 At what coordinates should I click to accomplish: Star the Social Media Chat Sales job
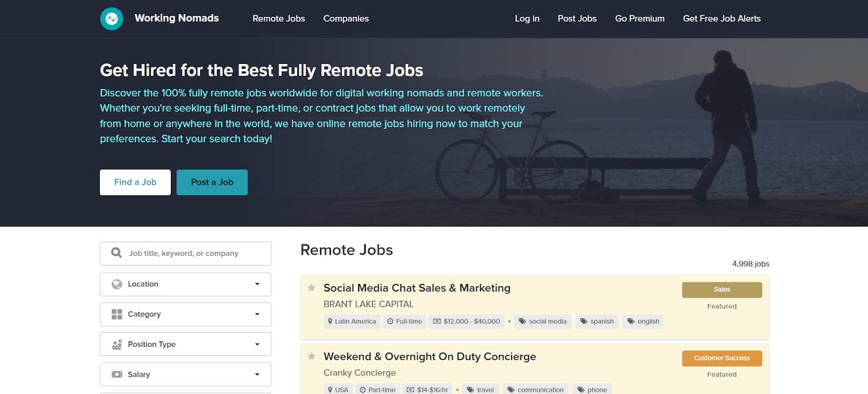[x=311, y=288]
